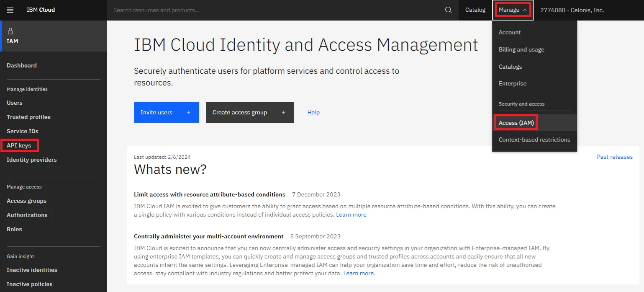The width and height of the screenshot is (644, 292).
Task: Select Account from Manage menu
Action: (x=535, y=32)
